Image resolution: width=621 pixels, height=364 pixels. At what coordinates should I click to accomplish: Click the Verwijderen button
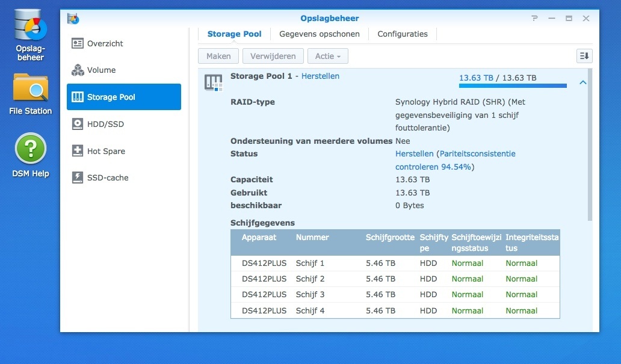(273, 56)
